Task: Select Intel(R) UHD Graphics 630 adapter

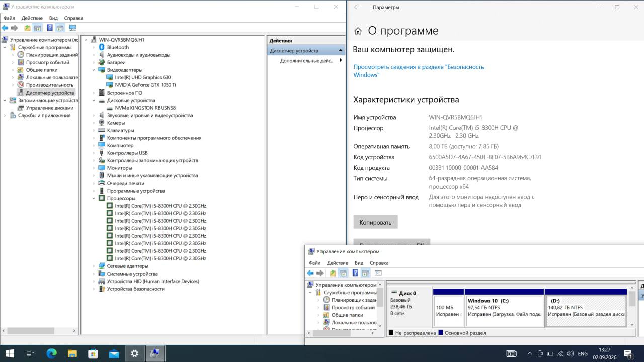Action: coord(142,77)
